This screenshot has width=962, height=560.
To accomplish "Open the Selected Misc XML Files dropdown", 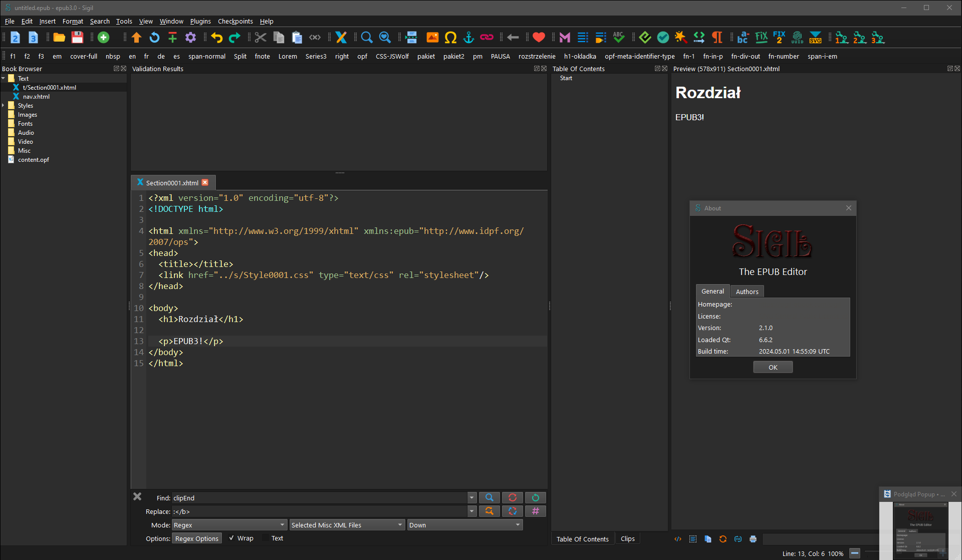I will point(347,525).
